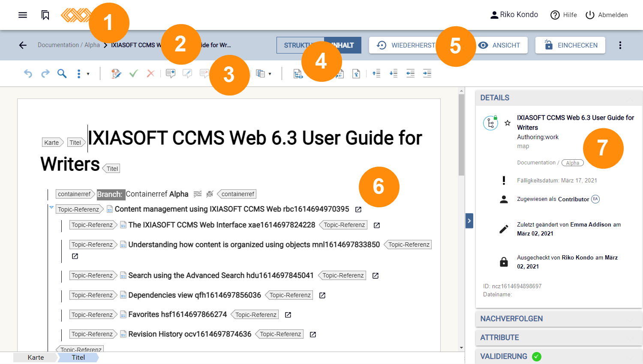643x364 pixels.
Task: Collapse the DETAILS panel section
Action: [559, 98]
